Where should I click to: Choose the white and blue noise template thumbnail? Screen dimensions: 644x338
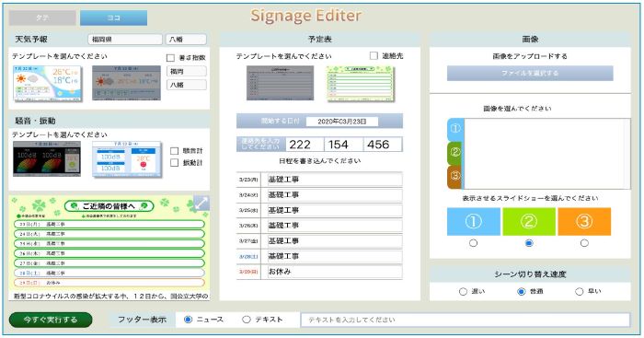[x=127, y=159]
